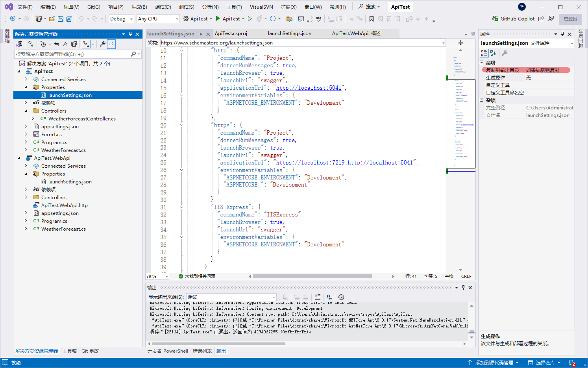The height and width of the screenshot is (368, 588).
Task: Open the Any CPU platform dropdown
Action: 158,19
